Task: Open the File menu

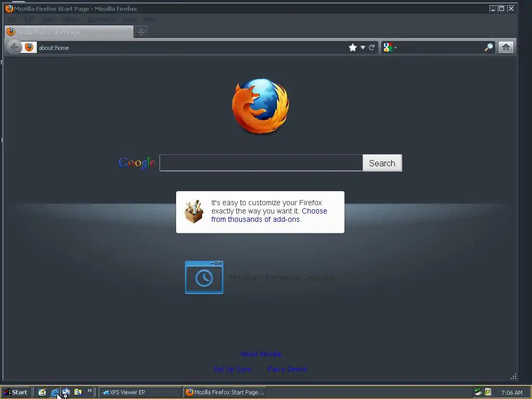Action: pos(12,19)
